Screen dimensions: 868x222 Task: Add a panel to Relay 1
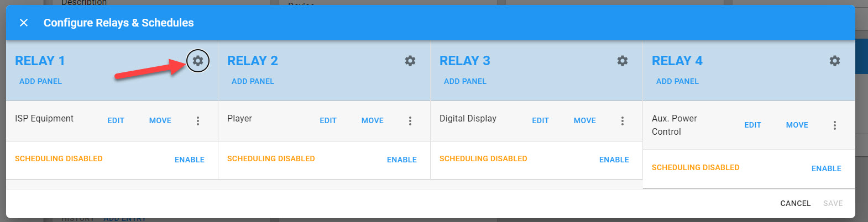pyautogui.click(x=40, y=81)
